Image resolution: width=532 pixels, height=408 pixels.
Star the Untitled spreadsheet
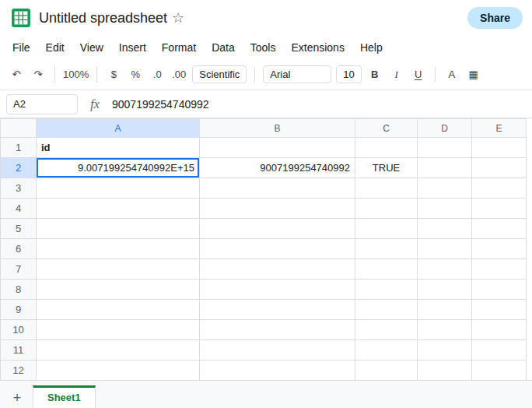tap(178, 18)
